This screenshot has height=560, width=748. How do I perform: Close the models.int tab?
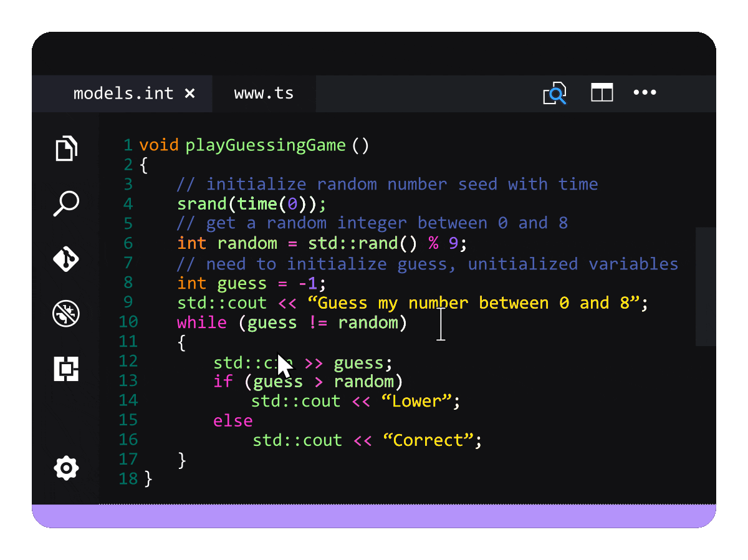[x=190, y=94]
